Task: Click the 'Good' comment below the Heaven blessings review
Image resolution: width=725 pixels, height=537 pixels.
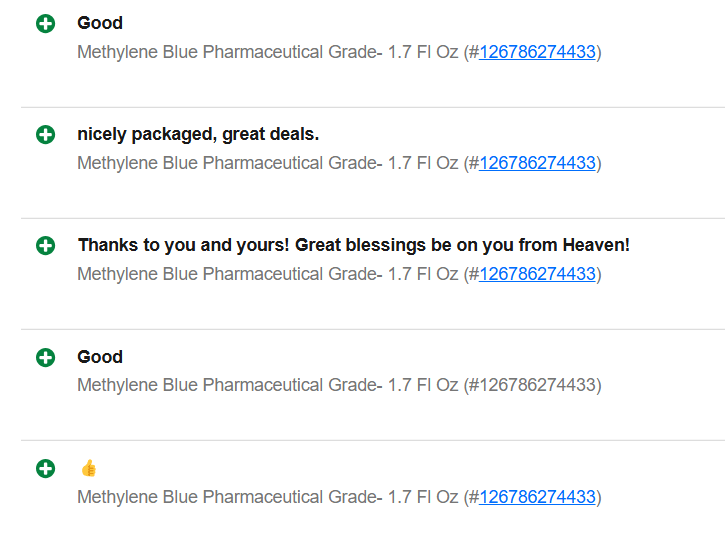Action: tap(100, 357)
